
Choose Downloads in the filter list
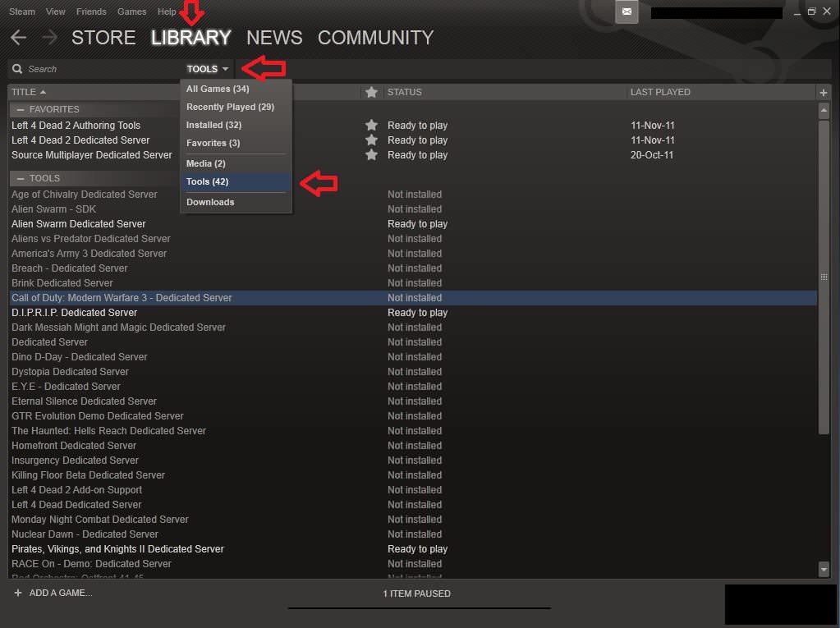point(236,203)
